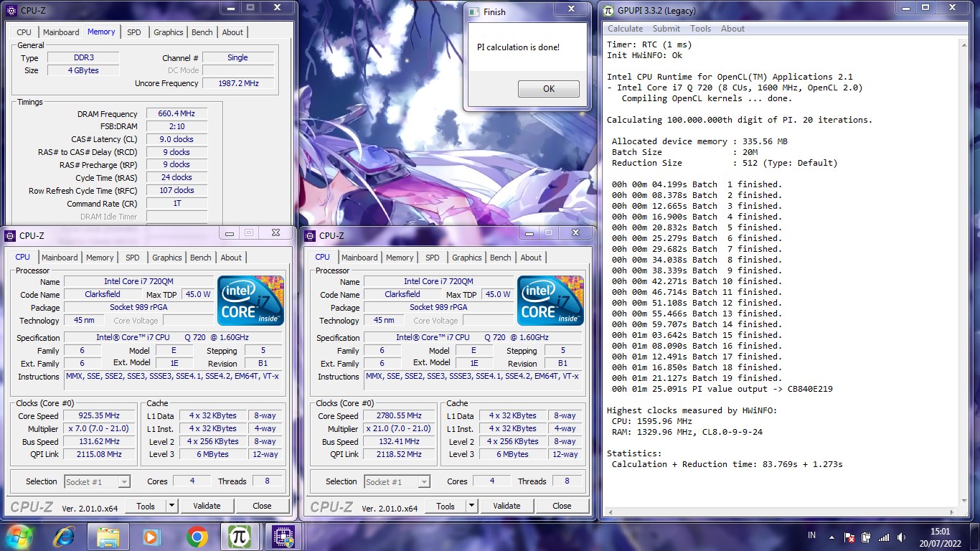
Task: Open the Tools dropdown arrow in the right CPU-Z window
Action: (471, 506)
